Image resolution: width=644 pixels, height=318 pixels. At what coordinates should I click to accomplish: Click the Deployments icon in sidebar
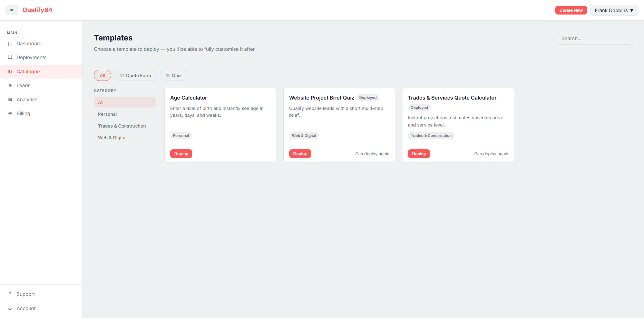point(10,57)
